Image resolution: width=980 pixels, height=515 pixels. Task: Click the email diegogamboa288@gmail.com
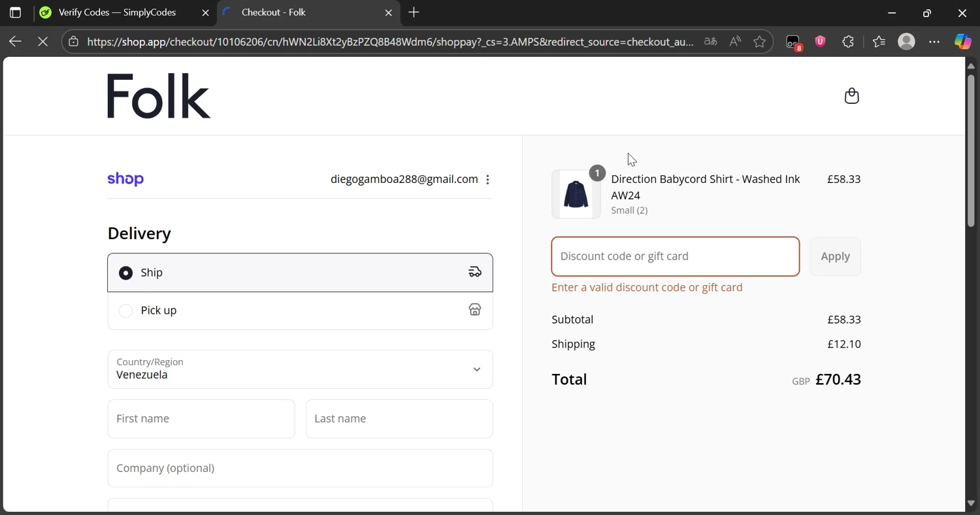(x=404, y=179)
